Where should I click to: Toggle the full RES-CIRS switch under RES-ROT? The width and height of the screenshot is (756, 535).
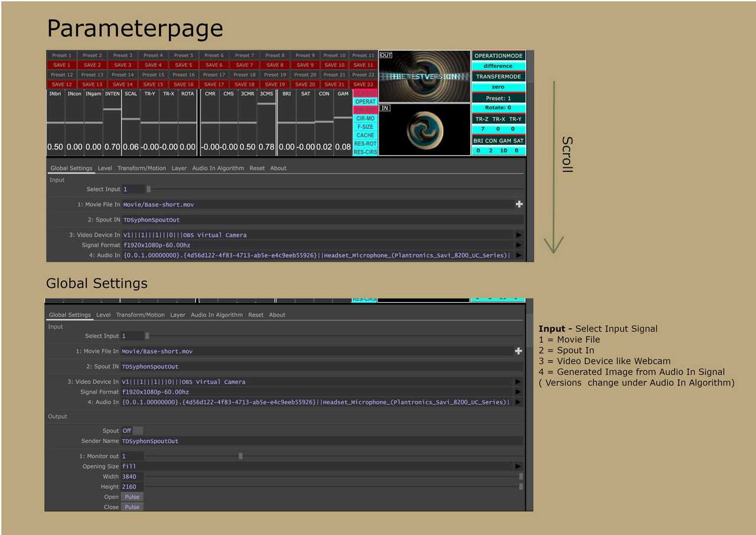(365, 152)
